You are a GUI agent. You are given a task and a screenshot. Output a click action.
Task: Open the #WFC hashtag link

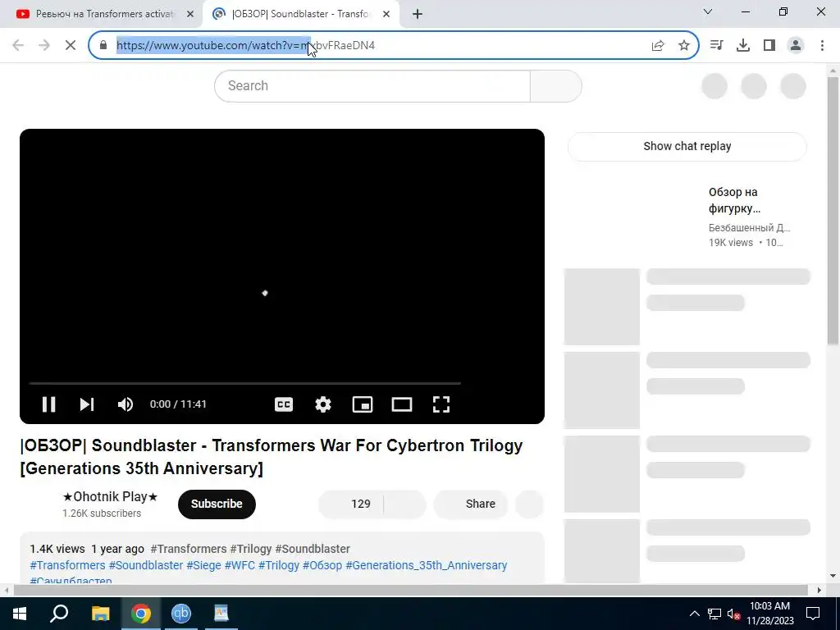(240, 565)
